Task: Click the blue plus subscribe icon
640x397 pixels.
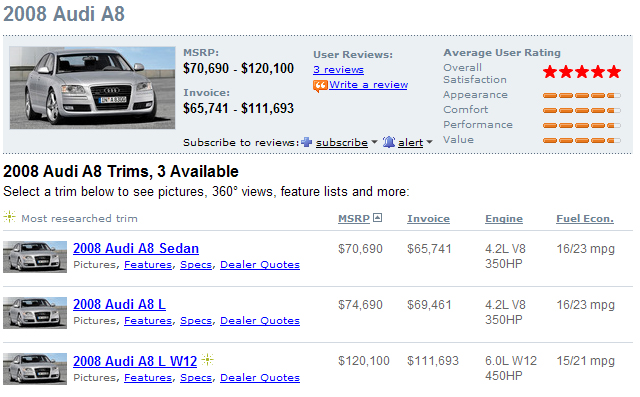Action: (307, 142)
